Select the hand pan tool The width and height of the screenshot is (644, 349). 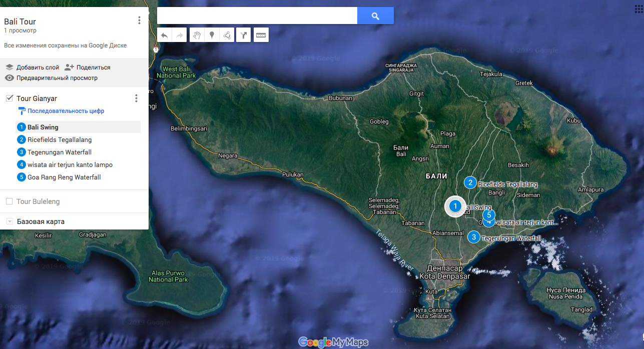pyautogui.click(x=197, y=35)
